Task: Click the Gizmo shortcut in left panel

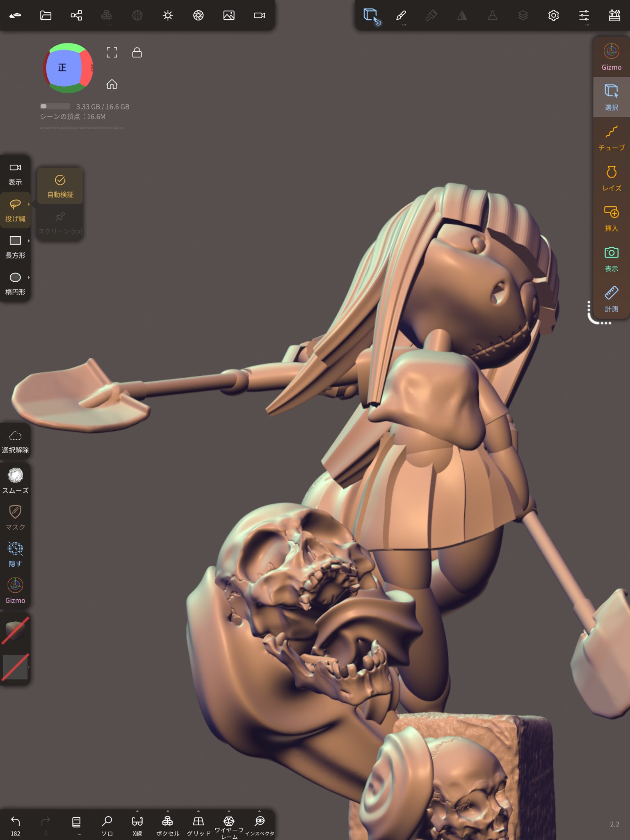Action: point(15,591)
